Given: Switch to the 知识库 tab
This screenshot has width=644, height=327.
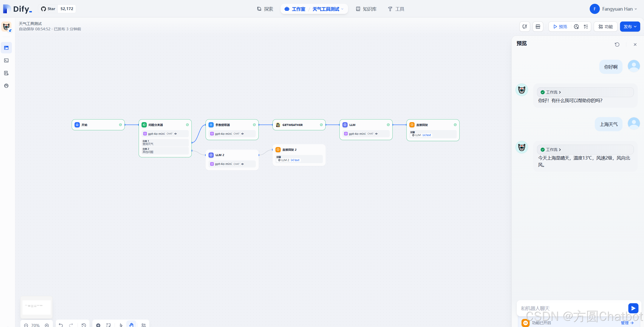Looking at the screenshot, I should [x=366, y=9].
